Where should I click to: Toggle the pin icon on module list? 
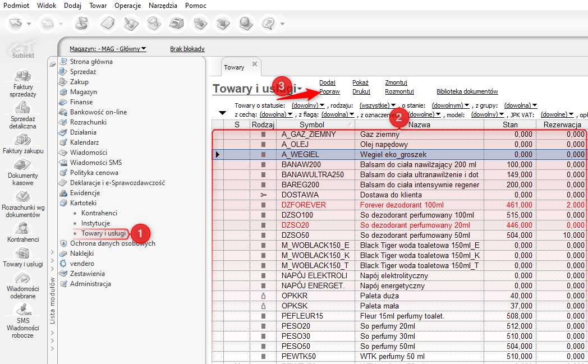(x=53, y=64)
